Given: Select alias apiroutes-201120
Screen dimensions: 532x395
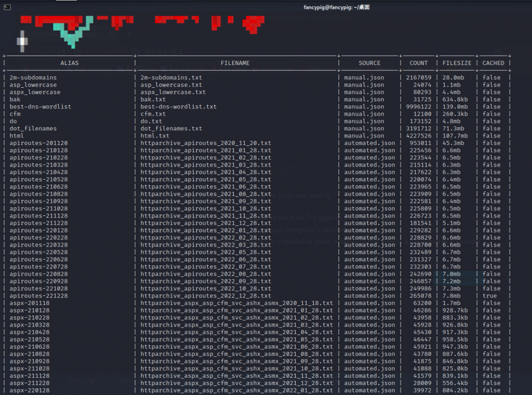Looking at the screenshot, I should click(x=38, y=143).
